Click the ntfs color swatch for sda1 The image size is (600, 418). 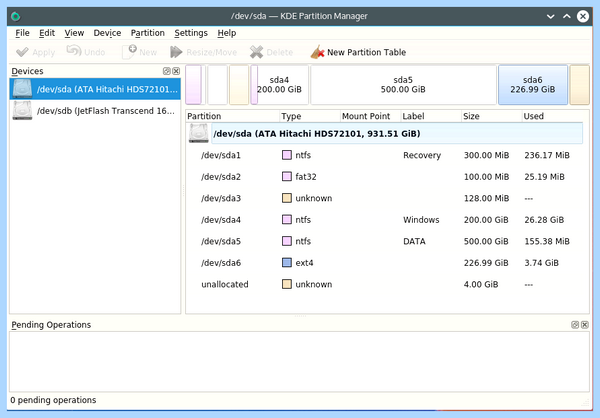click(287, 155)
